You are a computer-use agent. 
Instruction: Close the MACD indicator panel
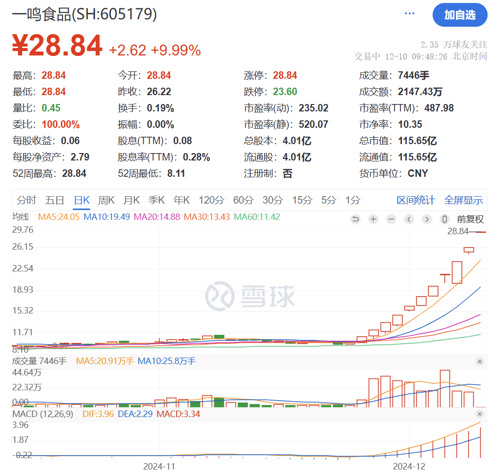[480, 414]
